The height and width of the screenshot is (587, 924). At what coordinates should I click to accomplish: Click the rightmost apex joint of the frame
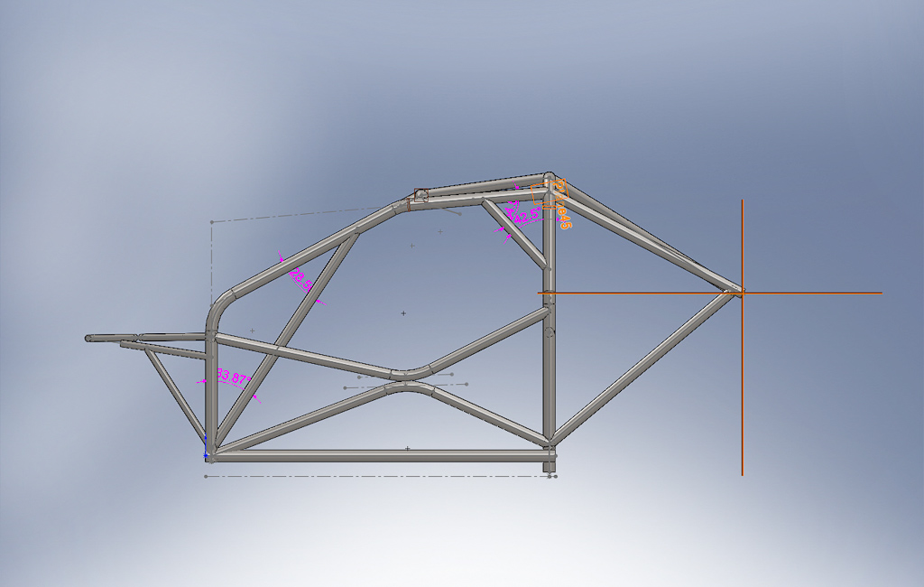point(735,292)
